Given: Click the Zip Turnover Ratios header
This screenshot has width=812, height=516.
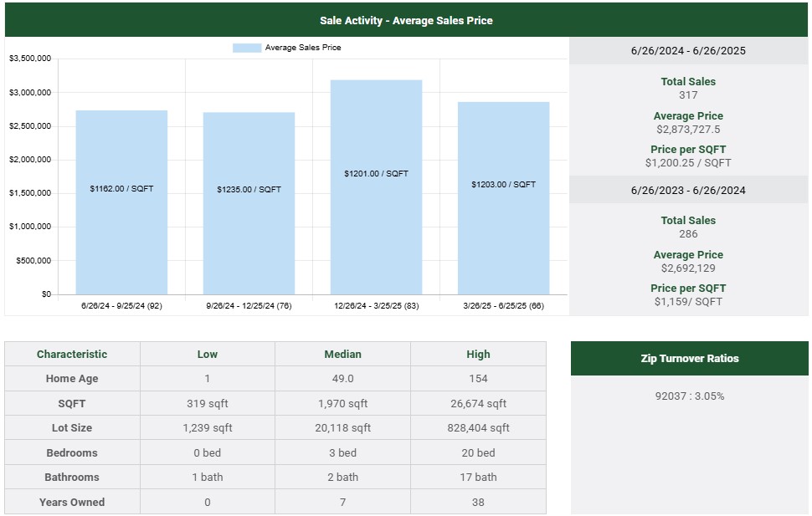Looking at the screenshot, I should (x=689, y=359).
